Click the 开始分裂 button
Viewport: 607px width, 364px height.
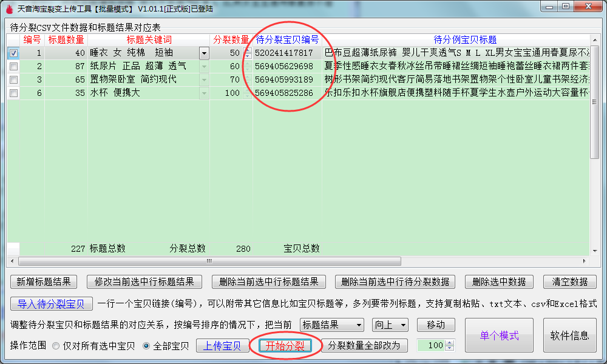click(x=285, y=346)
